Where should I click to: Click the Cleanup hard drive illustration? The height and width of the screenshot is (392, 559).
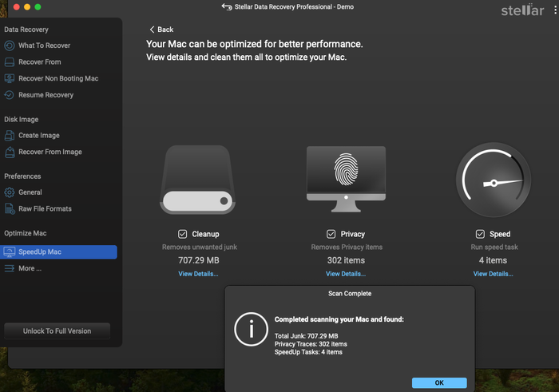click(198, 180)
